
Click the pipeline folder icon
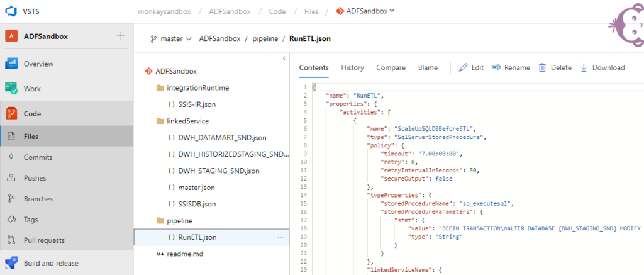pos(160,221)
